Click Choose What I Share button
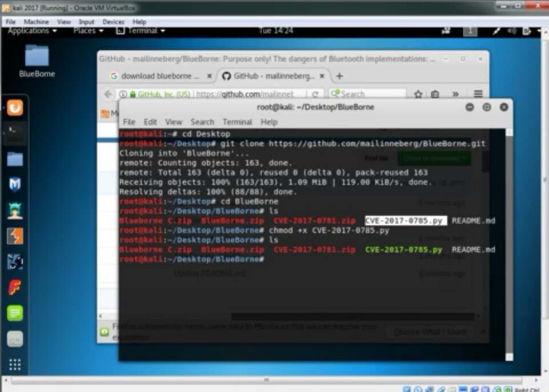The image size is (549, 392). point(430,332)
